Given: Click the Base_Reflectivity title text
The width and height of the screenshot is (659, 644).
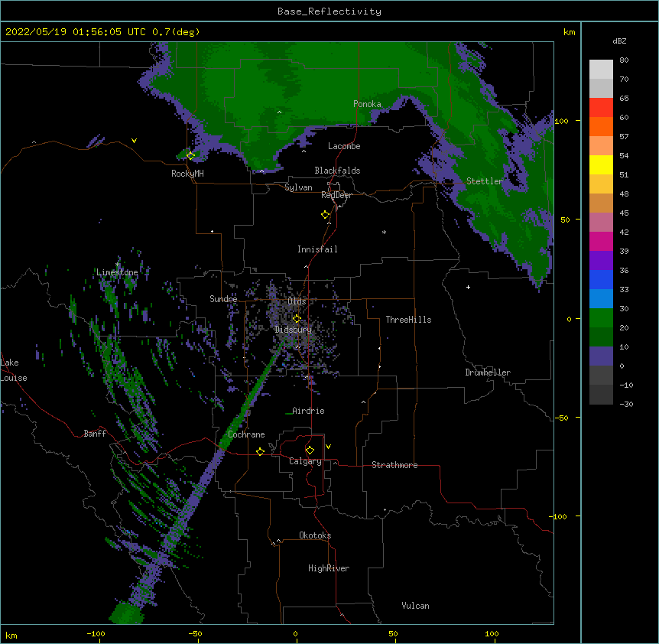Looking at the screenshot, I should tap(329, 11).
